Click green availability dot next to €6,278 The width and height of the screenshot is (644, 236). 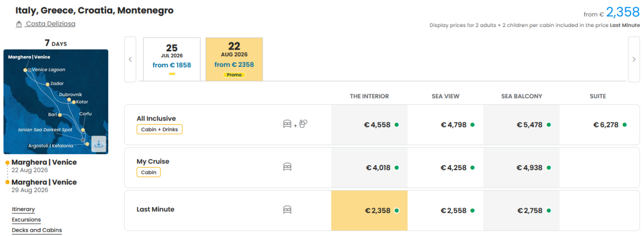(x=625, y=125)
